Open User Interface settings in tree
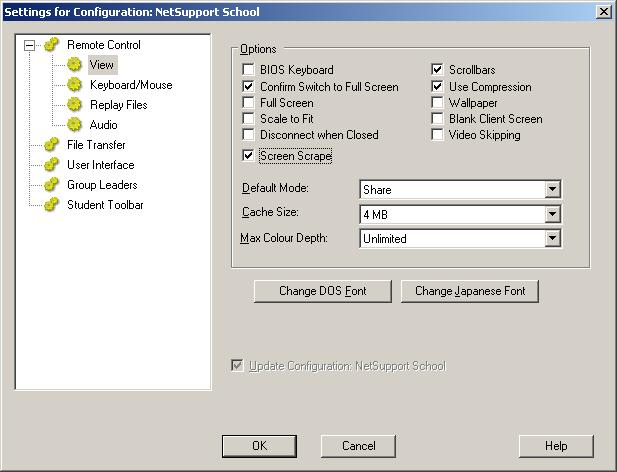 coord(101,165)
